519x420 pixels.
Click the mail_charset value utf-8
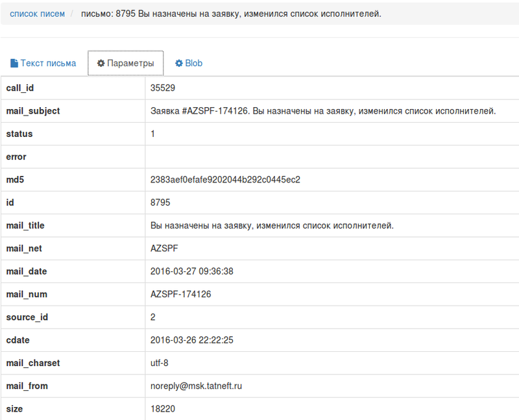click(x=160, y=364)
